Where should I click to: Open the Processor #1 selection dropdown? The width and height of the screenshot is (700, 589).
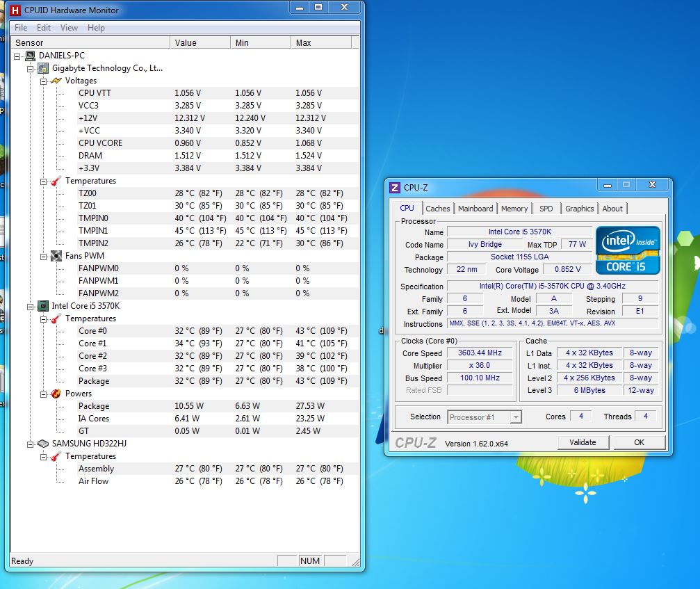[x=516, y=417]
